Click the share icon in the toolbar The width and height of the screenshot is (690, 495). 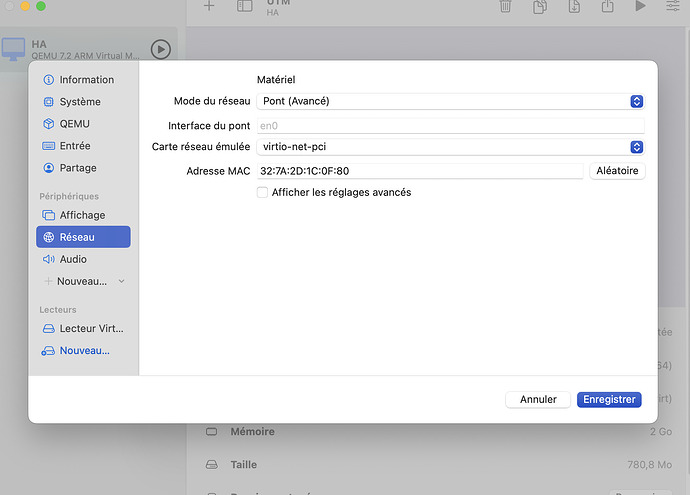606,7
